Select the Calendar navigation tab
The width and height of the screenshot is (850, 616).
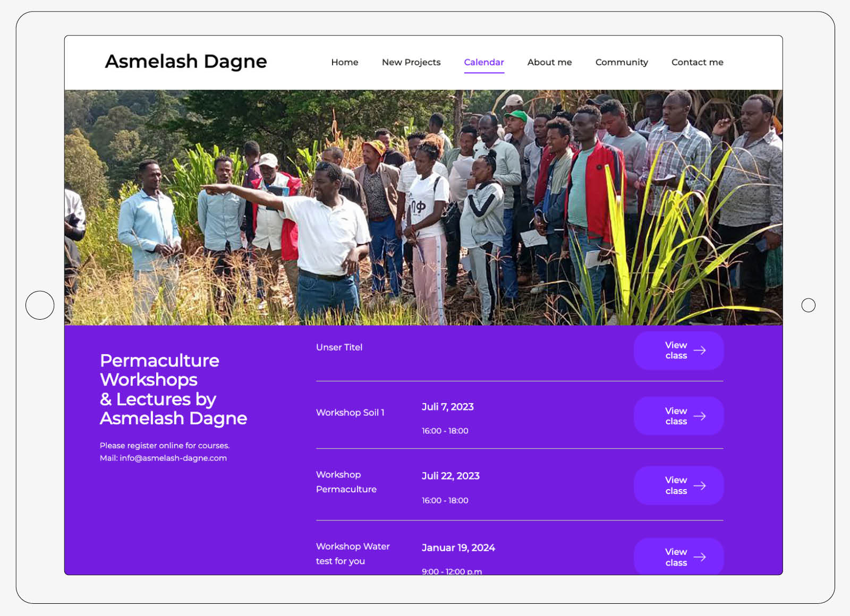(484, 62)
